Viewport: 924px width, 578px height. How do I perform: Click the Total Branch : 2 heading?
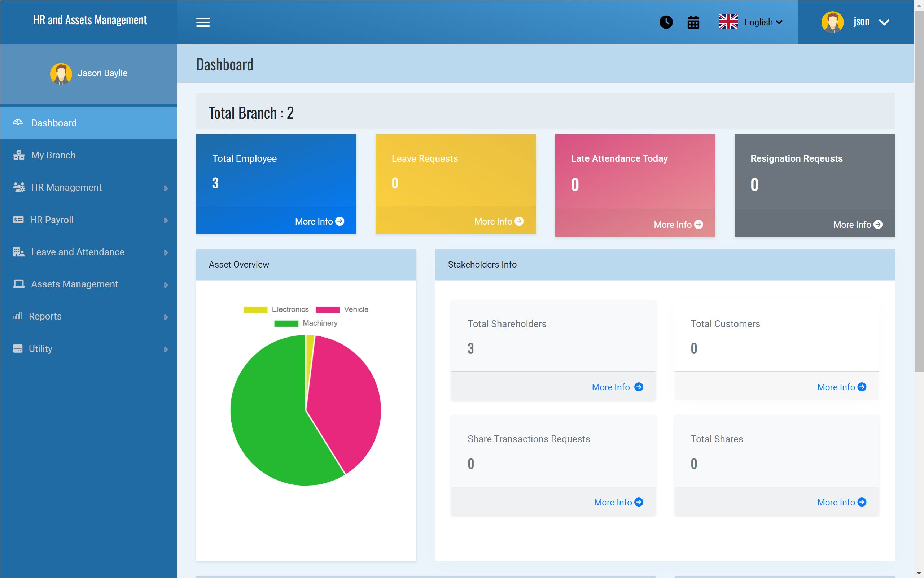tap(251, 113)
